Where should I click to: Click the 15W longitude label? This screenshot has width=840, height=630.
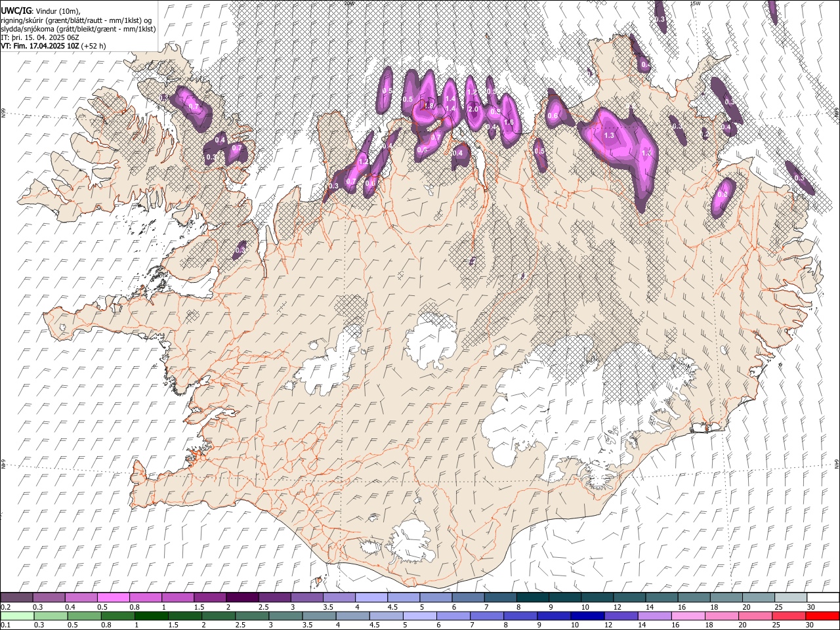[x=695, y=3]
